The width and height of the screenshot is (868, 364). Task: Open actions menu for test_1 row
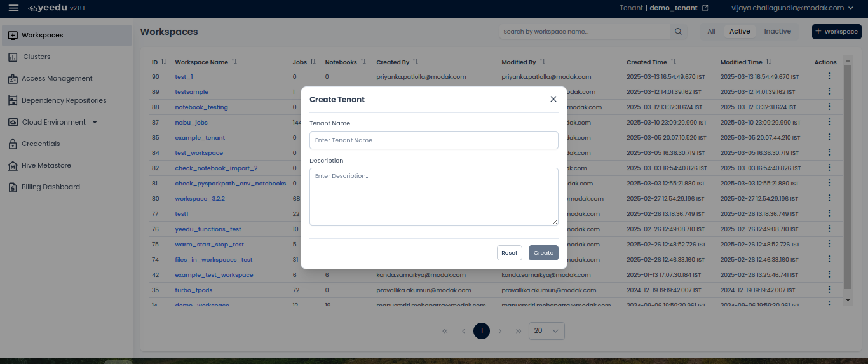tap(829, 76)
